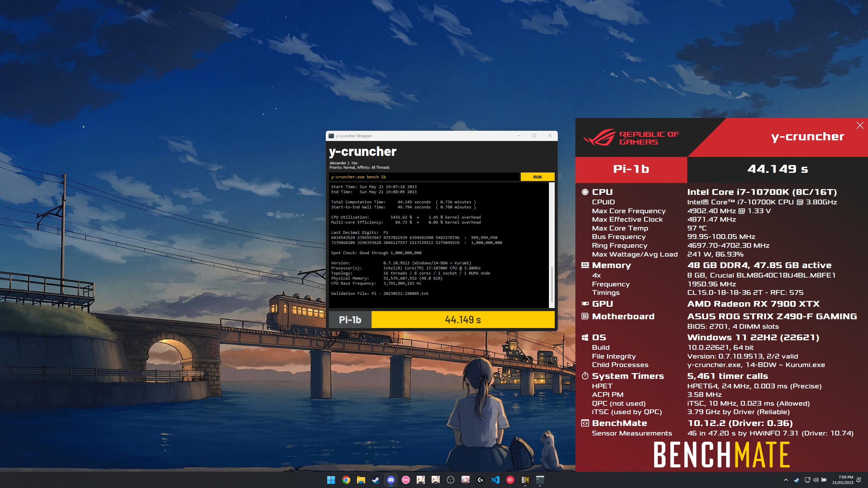Click the BenchMate code-bracket icon beside version
This screenshot has height=488, width=868.
point(585,423)
